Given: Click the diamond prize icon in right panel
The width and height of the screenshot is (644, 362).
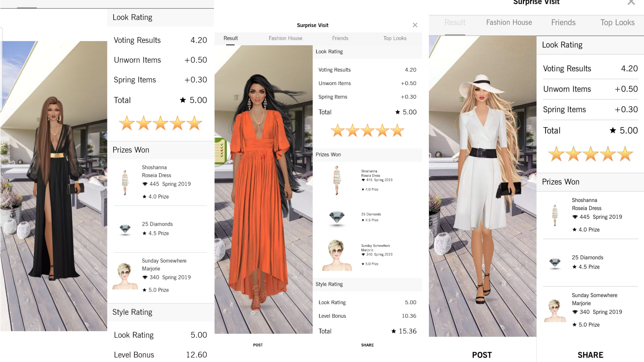Looking at the screenshot, I should click(555, 262).
